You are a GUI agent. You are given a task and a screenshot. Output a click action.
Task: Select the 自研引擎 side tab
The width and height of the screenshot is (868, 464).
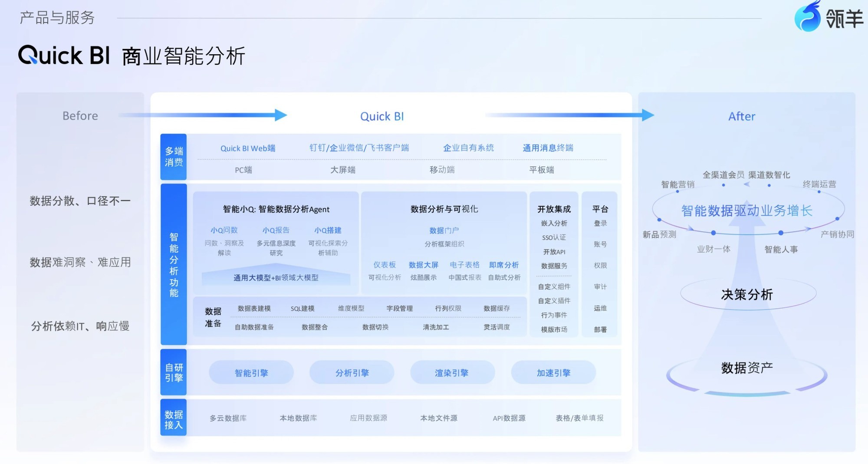coord(174,372)
